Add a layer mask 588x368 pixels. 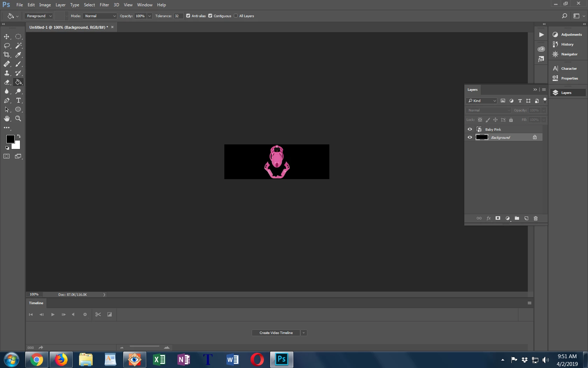pyautogui.click(x=498, y=218)
